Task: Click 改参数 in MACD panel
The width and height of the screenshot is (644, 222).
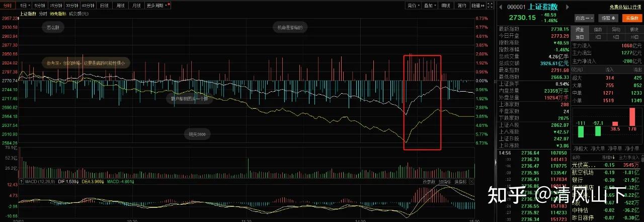Action: (429, 182)
